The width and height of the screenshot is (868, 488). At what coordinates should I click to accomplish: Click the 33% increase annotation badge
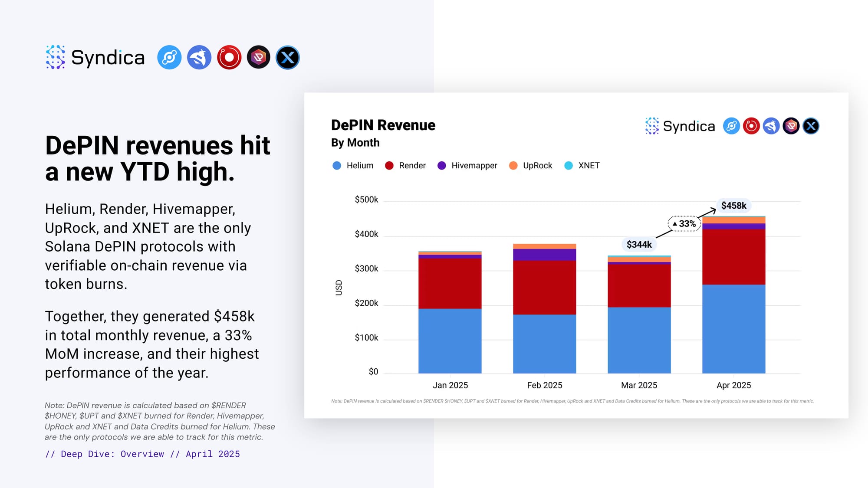[x=684, y=224]
